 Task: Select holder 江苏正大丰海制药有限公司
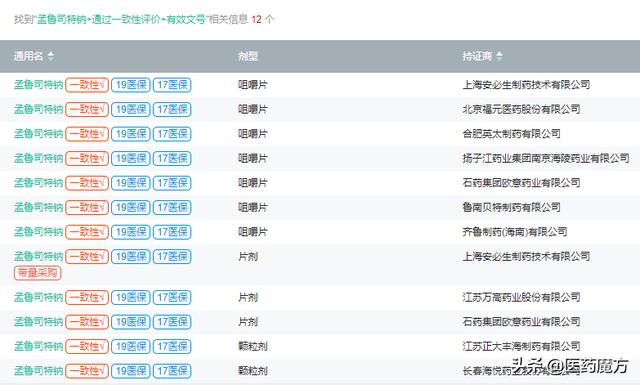[521, 346]
